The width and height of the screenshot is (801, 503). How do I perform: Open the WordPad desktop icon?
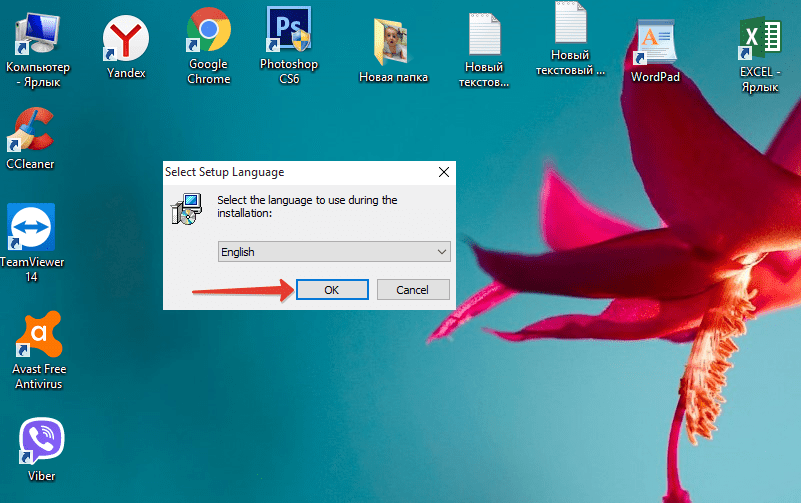pyautogui.click(x=655, y=42)
